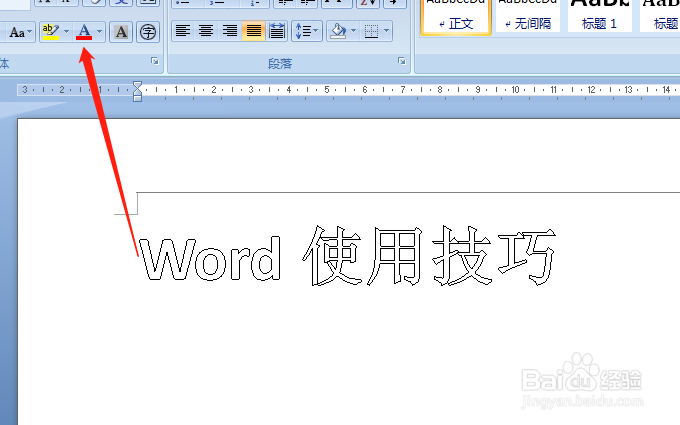This screenshot has width=680, height=425.
Task: Click the paint bucket shading icon
Action: pos(338,31)
